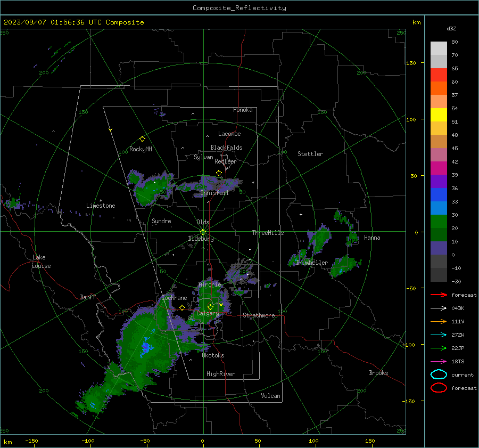Click the HighRiver label
479x448 pixels.
[220, 374]
